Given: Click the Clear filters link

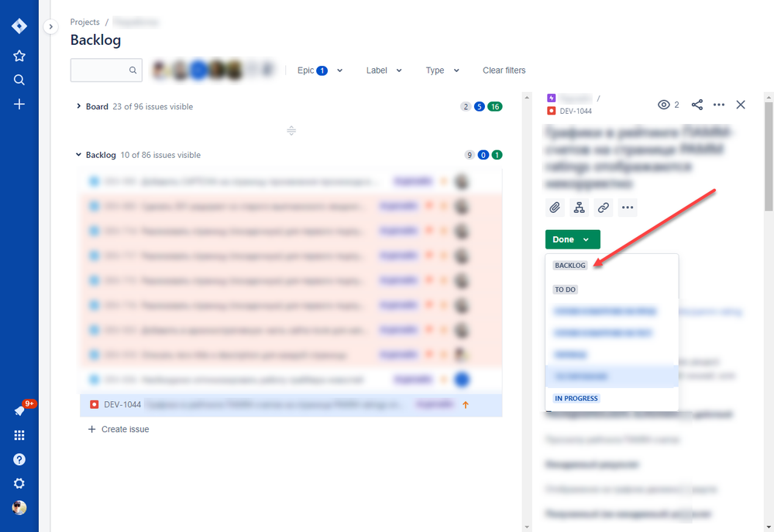Looking at the screenshot, I should [504, 70].
